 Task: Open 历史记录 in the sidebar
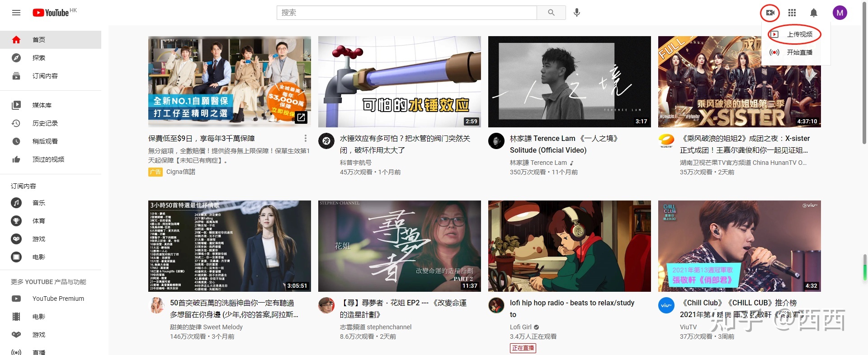51,123
